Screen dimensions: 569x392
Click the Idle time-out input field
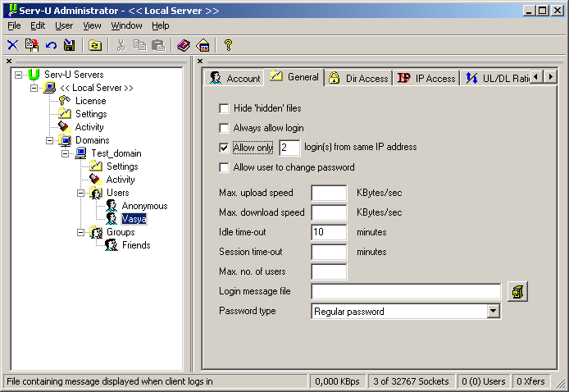(329, 232)
